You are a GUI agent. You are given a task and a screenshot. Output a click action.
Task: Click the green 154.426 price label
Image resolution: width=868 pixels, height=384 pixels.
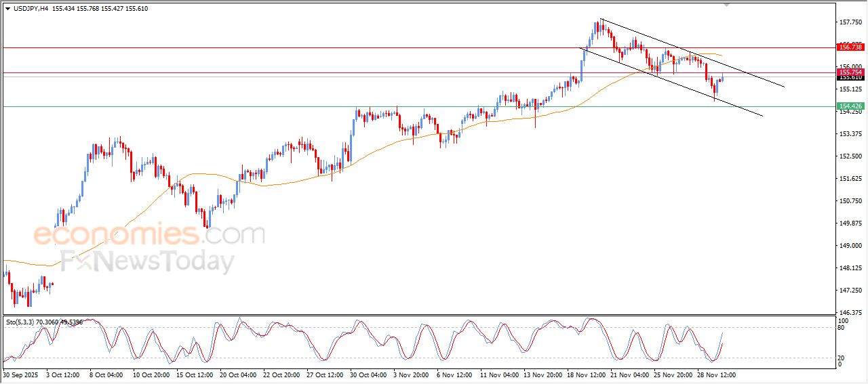tap(850, 106)
